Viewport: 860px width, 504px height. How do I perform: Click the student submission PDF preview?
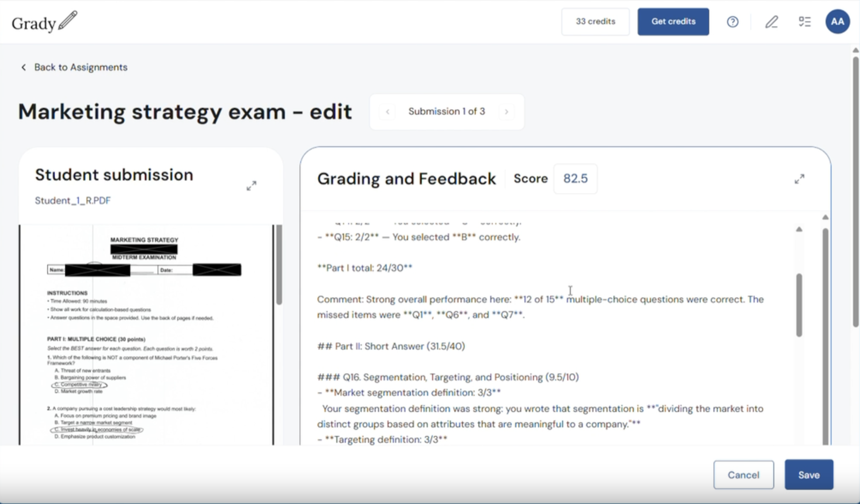pos(146,335)
